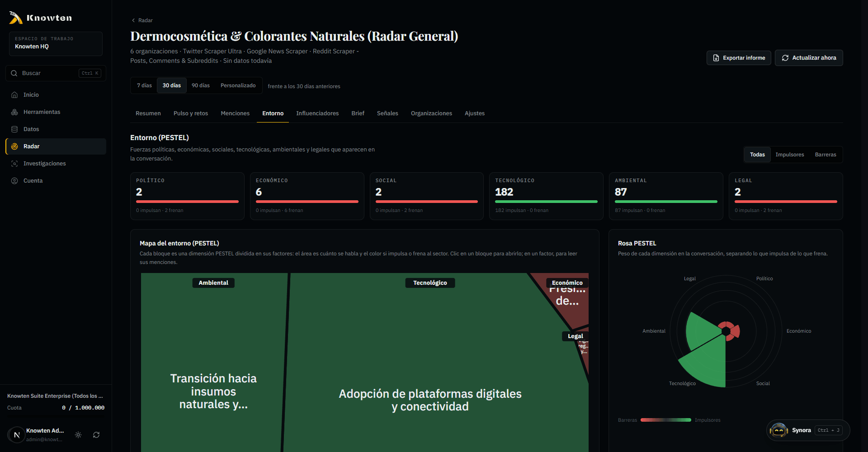
Task: Open the Pulso y retos tab
Action: [x=191, y=113]
